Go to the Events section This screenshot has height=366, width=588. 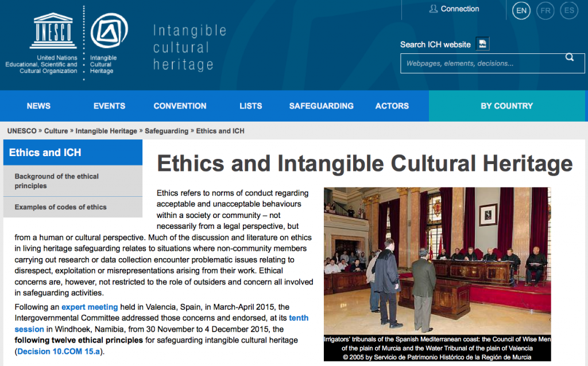pyautogui.click(x=109, y=106)
